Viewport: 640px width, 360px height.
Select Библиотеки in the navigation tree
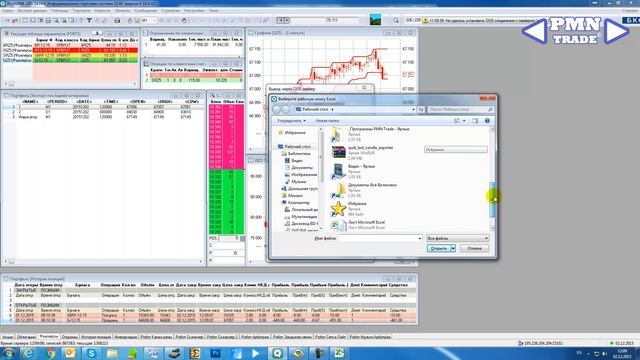pos(299,153)
